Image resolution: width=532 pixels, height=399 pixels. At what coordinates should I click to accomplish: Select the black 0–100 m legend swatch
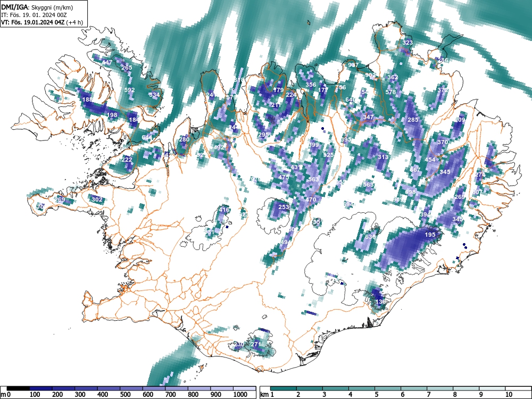coord(18,388)
